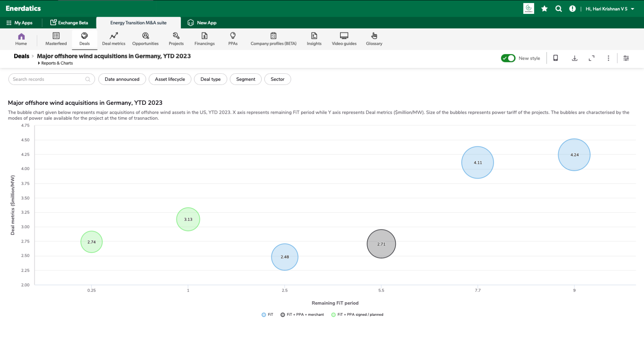Screen dimensions: 644x338
Task: Go to the Opportunities section
Action: pos(145,39)
